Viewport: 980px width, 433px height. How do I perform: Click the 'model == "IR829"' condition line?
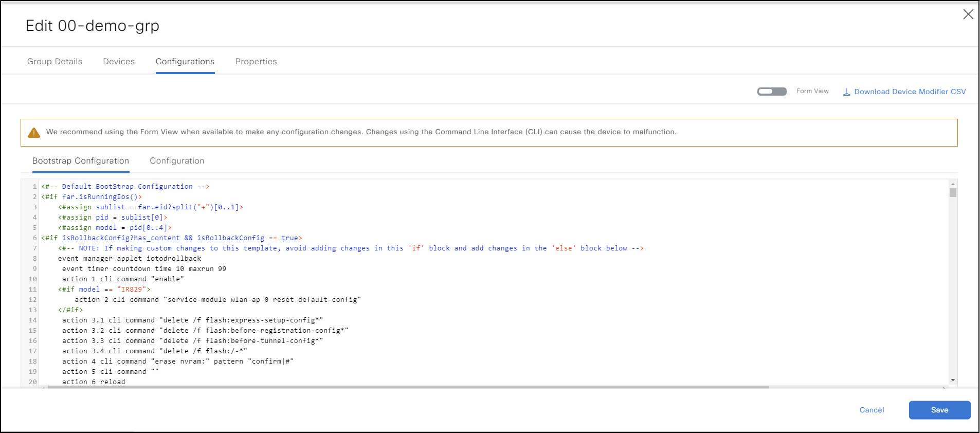[x=104, y=289]
